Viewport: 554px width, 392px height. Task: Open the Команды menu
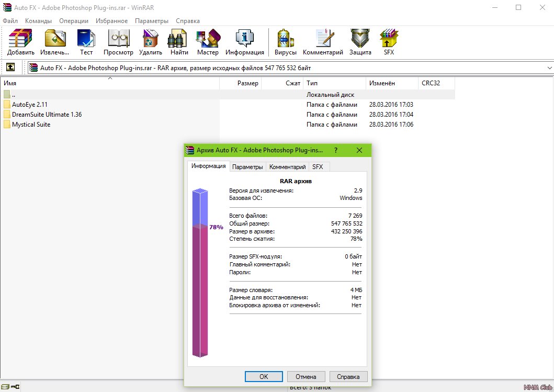[38, 21]
